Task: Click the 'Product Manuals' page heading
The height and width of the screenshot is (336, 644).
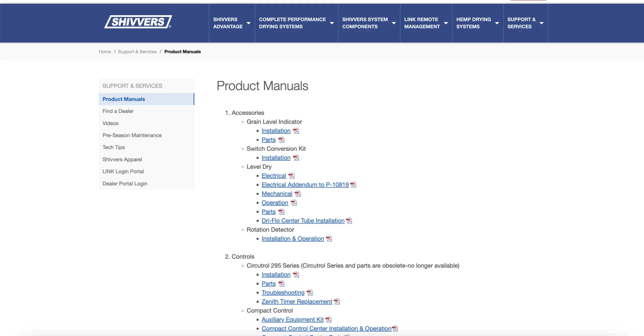Action: tap(262, 86)
